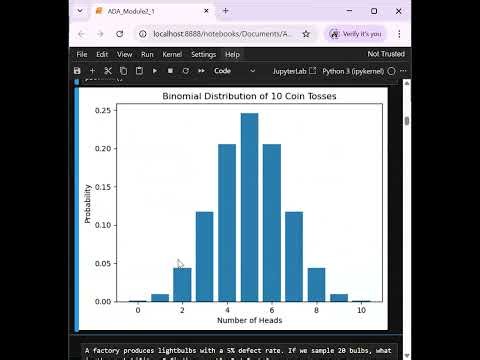Screen dimensions: 480x360
Task: Open the Edit menu
Action: tap(102, 54)
